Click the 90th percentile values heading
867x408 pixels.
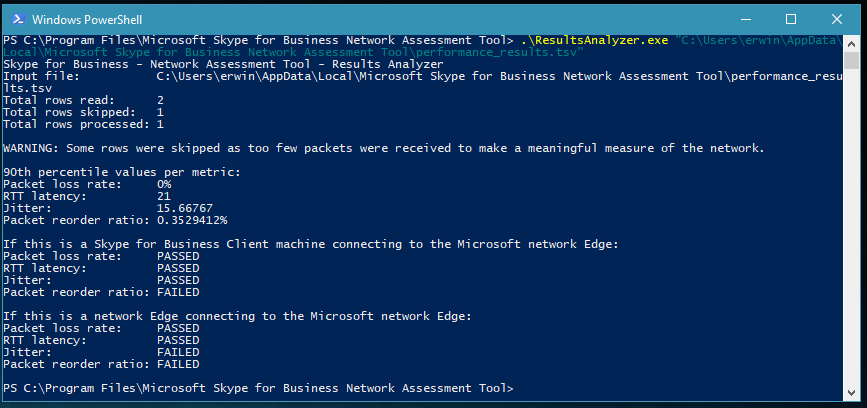tap(122, 172)
